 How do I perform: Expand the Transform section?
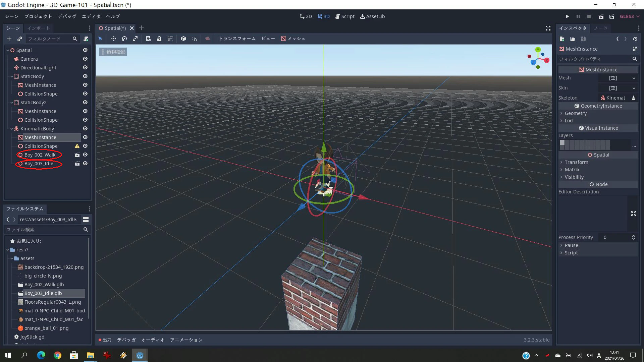(x=598, y=162)
